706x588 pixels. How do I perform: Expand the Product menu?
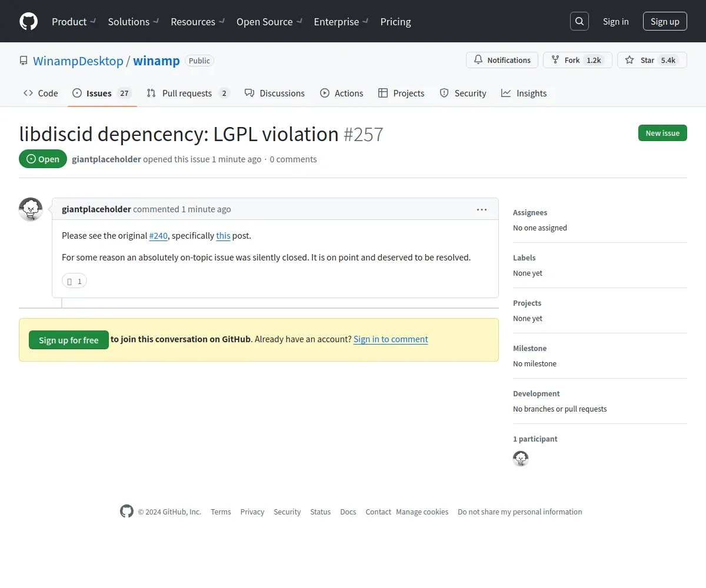(x=74, y=22)
